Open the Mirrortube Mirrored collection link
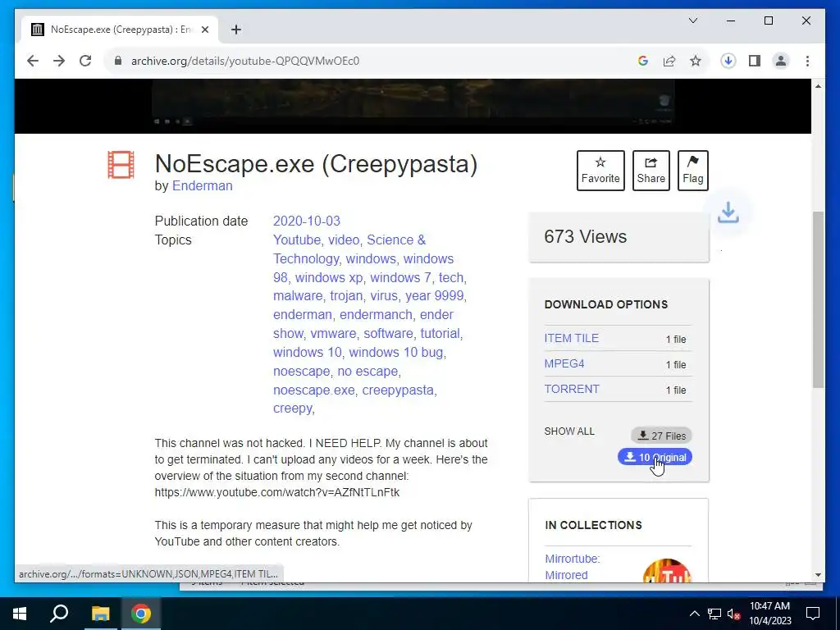This screenshot has width=840, height=630. (572, 567)
